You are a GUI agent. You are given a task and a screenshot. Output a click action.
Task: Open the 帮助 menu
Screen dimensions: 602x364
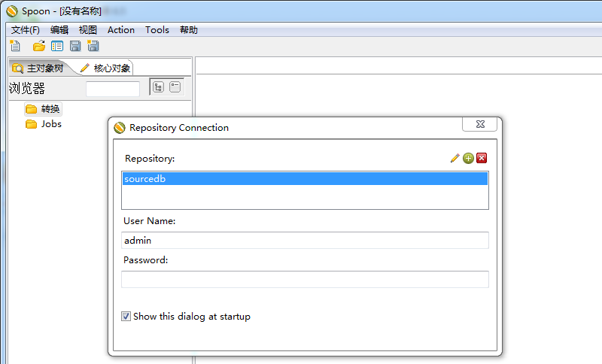point(189,30)
